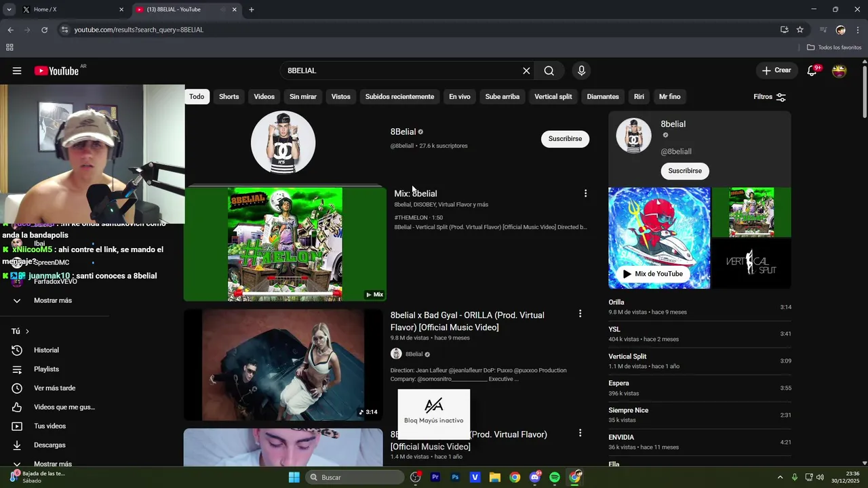Select the Subidos recientemente chip

pyautogui.click(x=399, y=97)
